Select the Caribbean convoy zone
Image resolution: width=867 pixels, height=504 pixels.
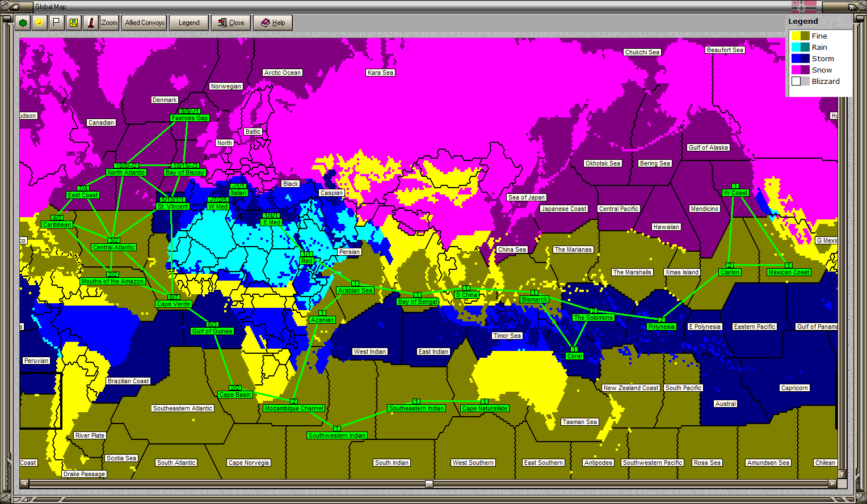[x=57, y=225]
